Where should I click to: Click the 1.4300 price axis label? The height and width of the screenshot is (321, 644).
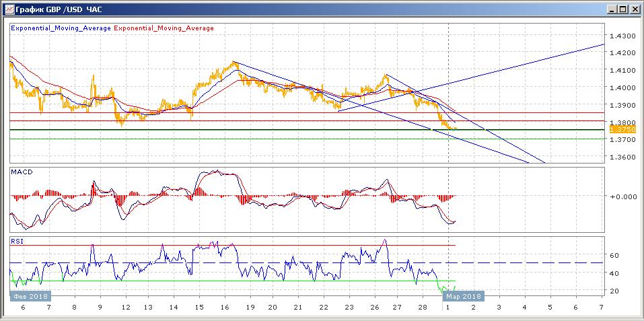click(x=621, y=36)
